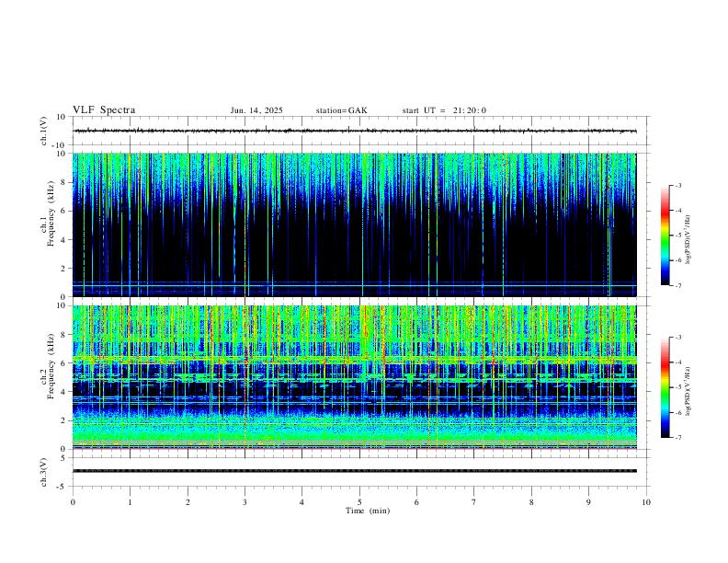
Task: Click the ch.2 spectrogram color scale bar
Action: (665, 387)
